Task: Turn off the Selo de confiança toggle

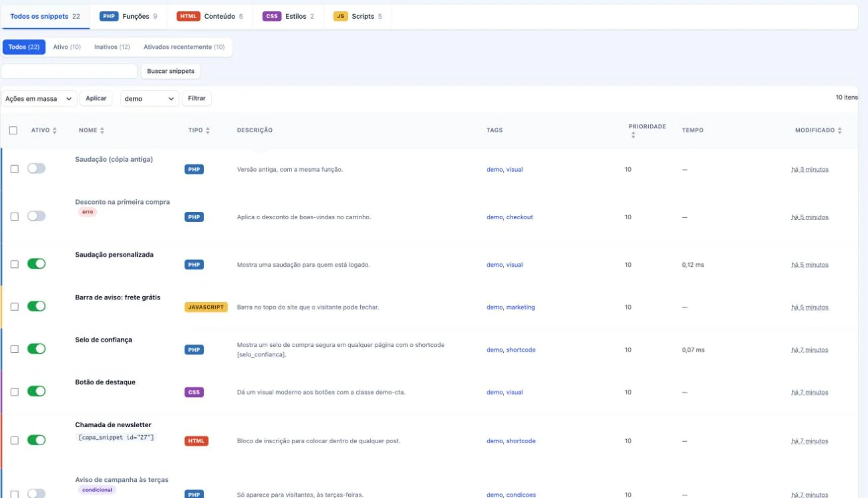Action: click(36, 349)
